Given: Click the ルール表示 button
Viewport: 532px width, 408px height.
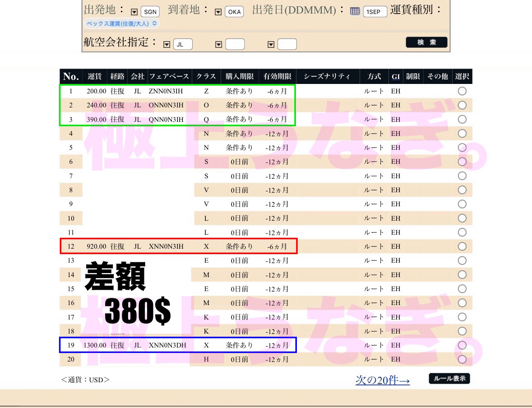Looking at the screenshot, I should (x=449, y=379).
